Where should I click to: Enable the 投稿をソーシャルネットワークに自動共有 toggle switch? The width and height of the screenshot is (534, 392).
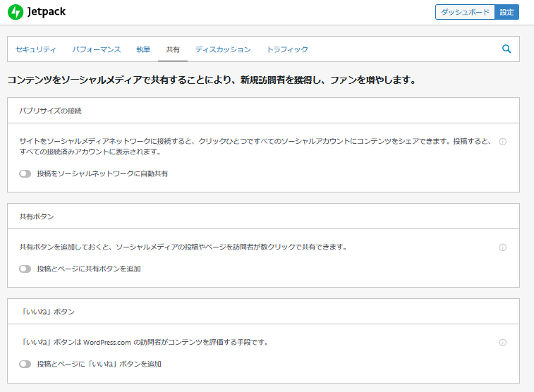(25, 173)
